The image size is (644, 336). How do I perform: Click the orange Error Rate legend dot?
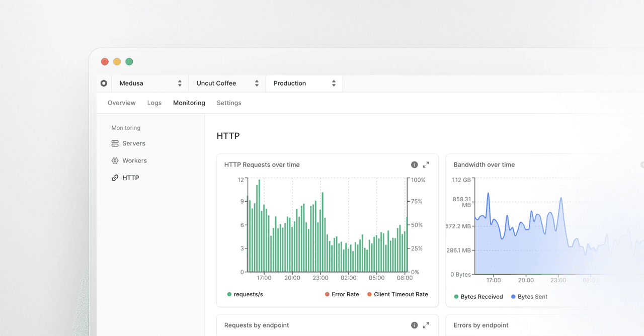pyautogui.click(x=328, y=294)
